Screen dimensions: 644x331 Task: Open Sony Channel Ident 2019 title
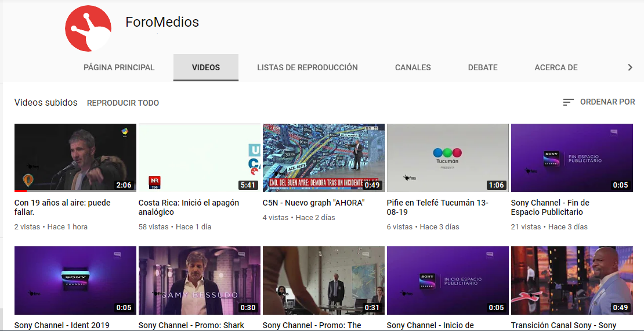tap(62, 325)
